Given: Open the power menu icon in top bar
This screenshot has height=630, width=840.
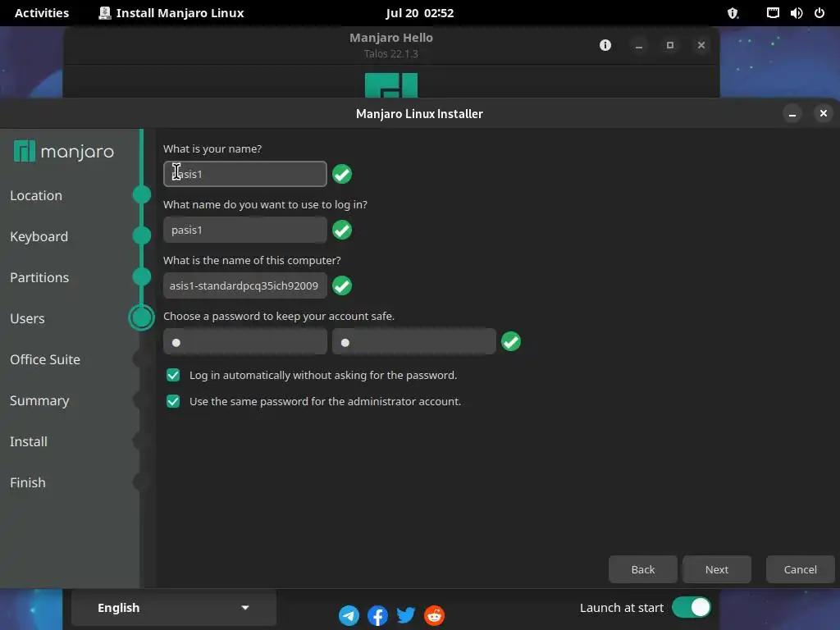Looking at the screenshot, I should [819, 13].
